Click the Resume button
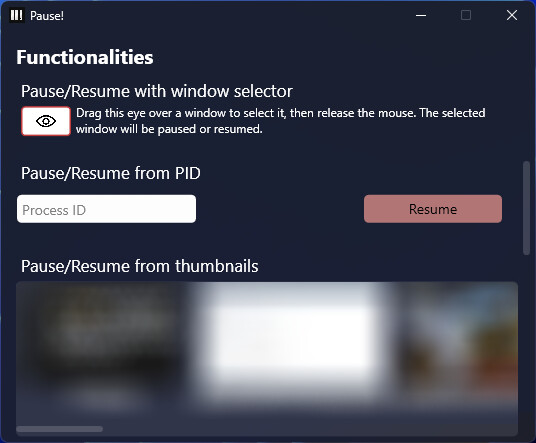536x443 pixels. [x=433, y=209]
